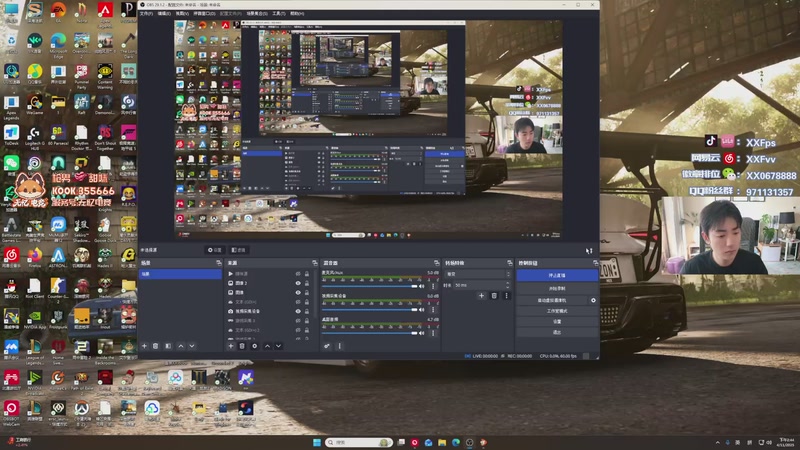Screen dimensions: 800x450
Task: Adjust the 视频采集设备 mixer volume slider
Action: (x=369, y=310)
